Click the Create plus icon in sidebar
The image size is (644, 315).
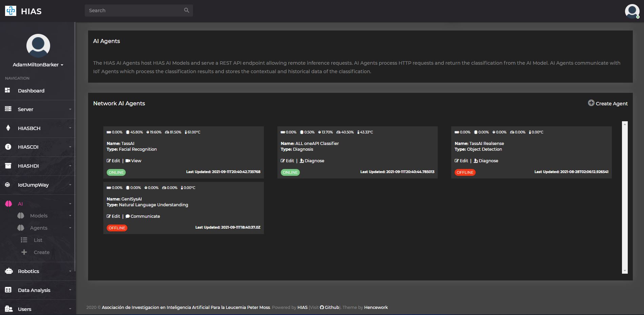click(x=24, y=252)
